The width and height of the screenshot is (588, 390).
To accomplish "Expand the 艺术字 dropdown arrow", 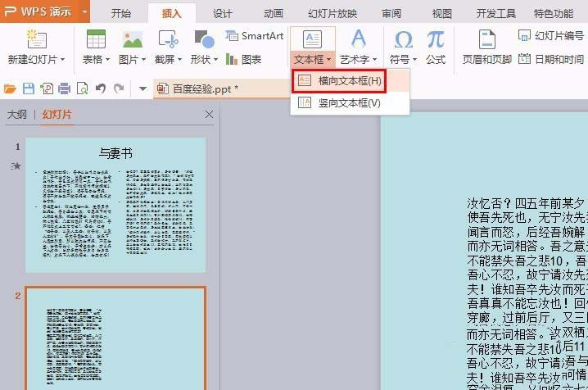I will pyautogui.click(x=374, y=60).
